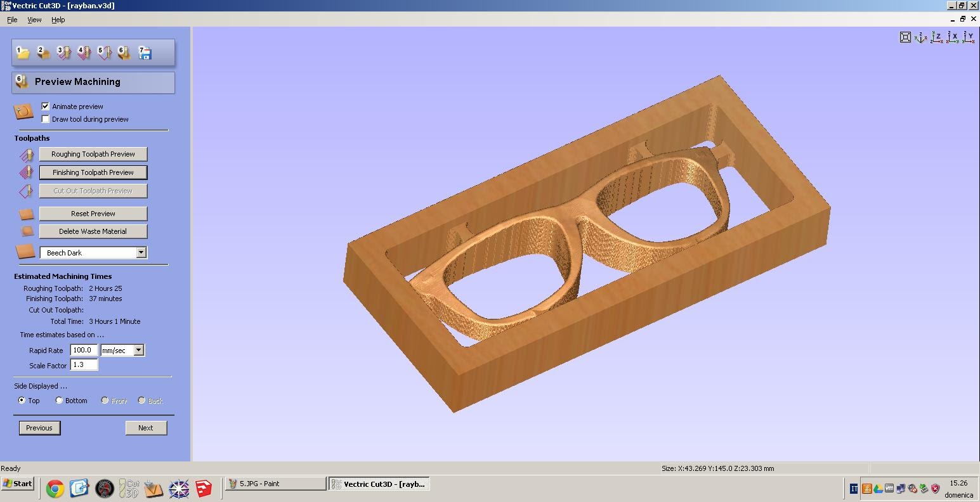980x502 pixels.
Task: Open step 3 roughing toolpath icon
Action: click(63, 53)
